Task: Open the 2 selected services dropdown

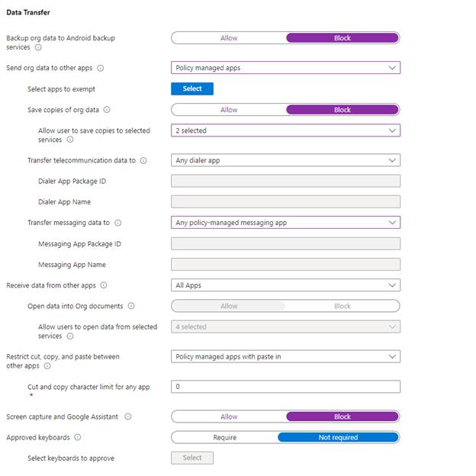Action: [x=285, y=130]
